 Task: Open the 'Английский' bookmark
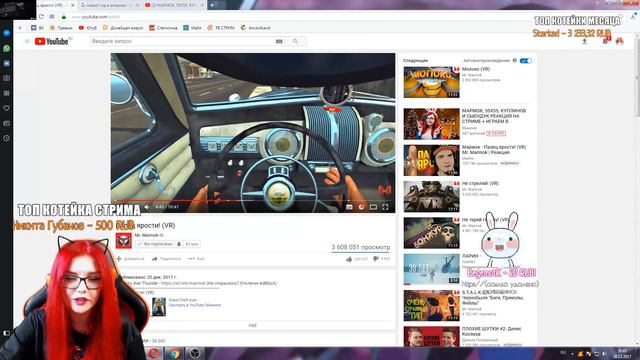(x=256, y=28)
